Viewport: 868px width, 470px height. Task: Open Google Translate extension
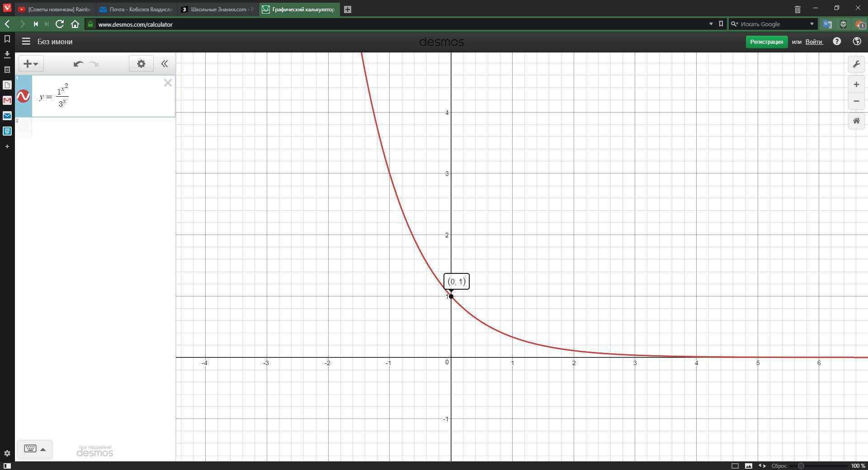(x=827, y=24)
